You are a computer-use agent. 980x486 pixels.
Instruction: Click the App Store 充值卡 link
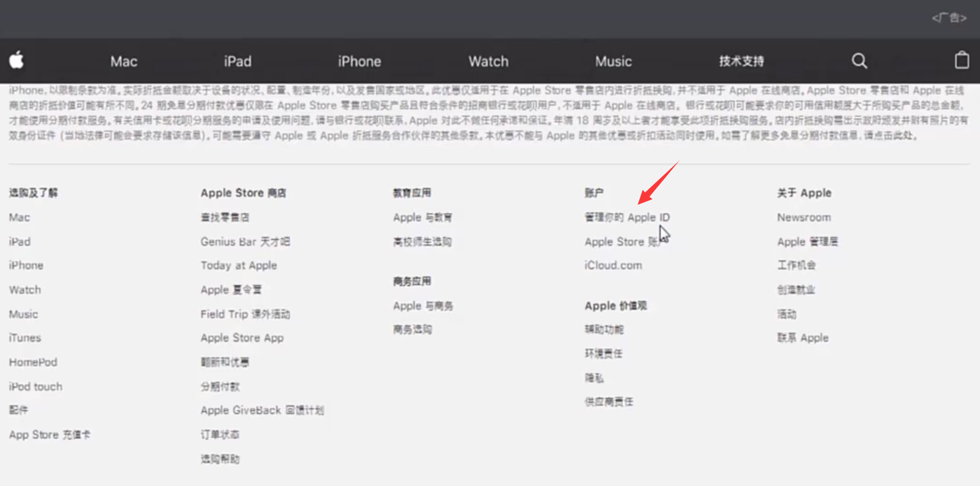49,435
